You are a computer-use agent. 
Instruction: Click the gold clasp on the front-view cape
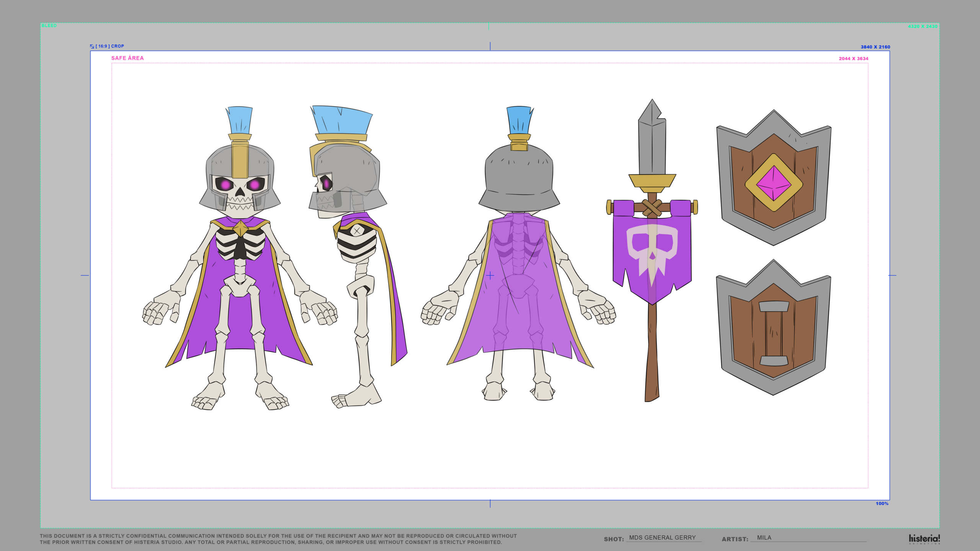(240, 228)
